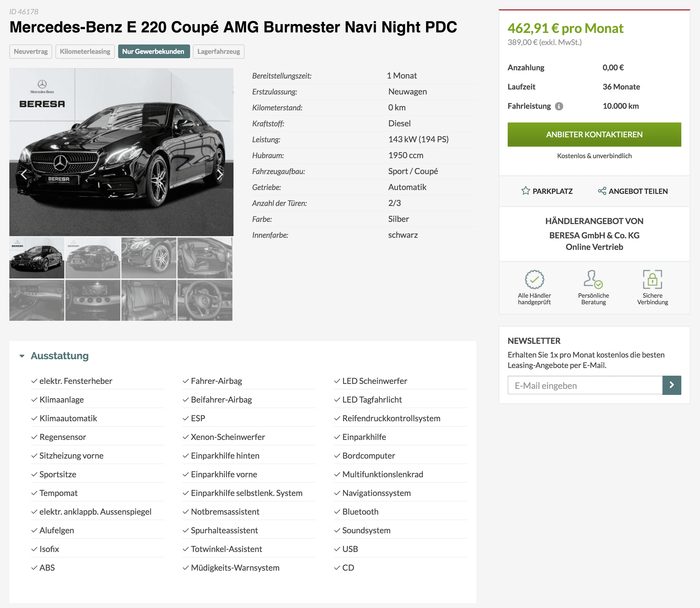Viewport: 700px width, 608px height.
Task: Click the Bluetooth feature row
Action: 401,512
